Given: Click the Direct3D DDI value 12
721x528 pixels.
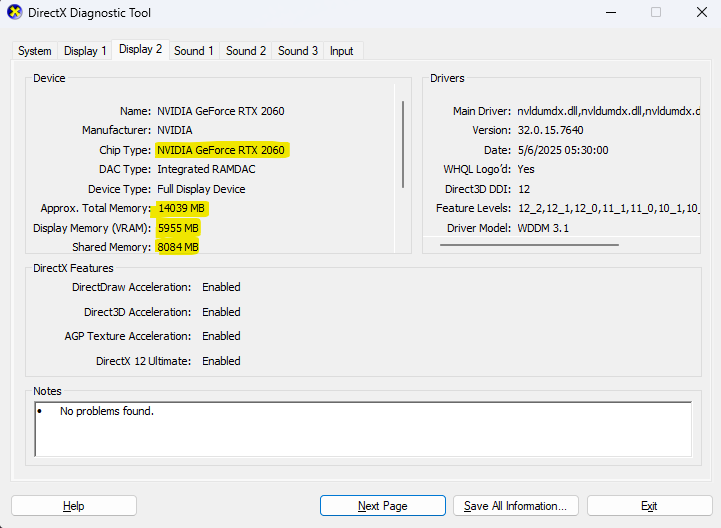Looking at the screenshot, I should pos(524,189).
